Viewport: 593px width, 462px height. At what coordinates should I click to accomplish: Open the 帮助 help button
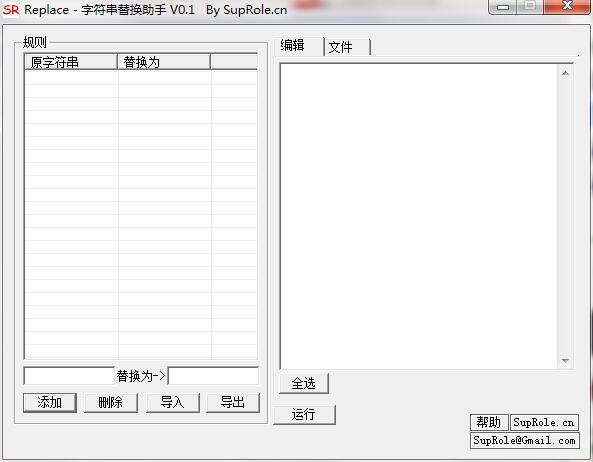[489, 422]
